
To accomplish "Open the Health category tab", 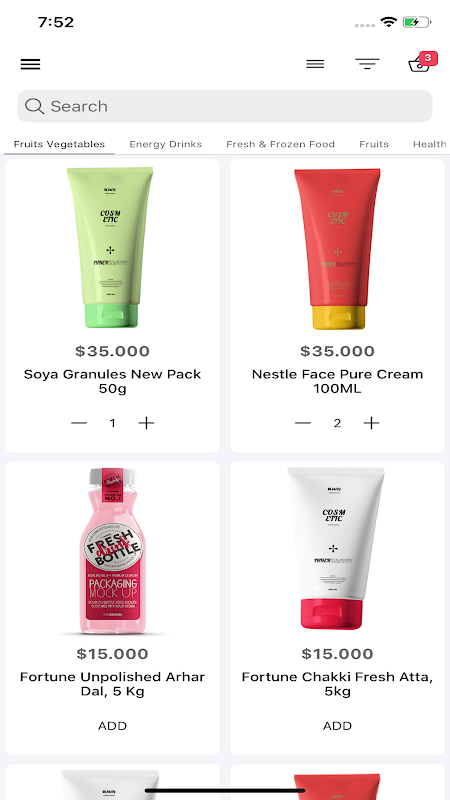I will (430, 144).
